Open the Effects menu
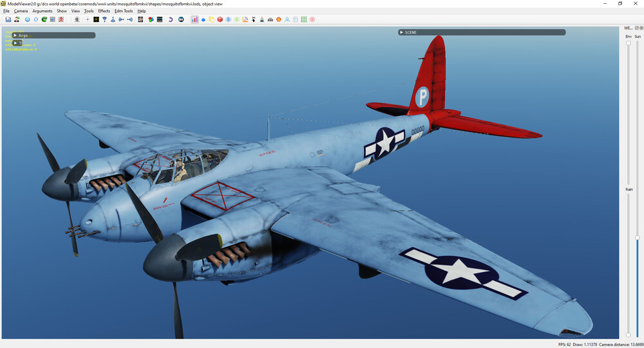This screenshot has height=348, width=644. tap(104, 11)
